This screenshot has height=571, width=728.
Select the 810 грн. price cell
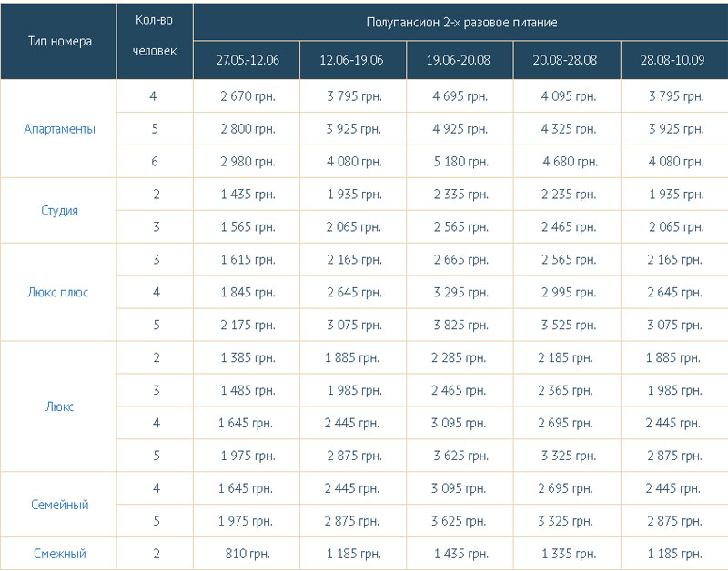[x=248, y=553]
